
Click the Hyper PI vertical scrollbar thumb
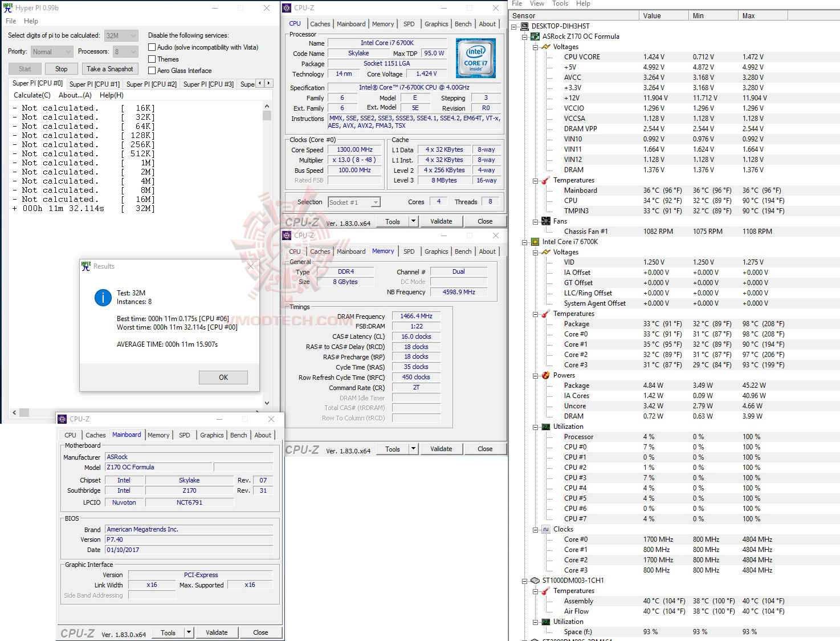point(267,116)
